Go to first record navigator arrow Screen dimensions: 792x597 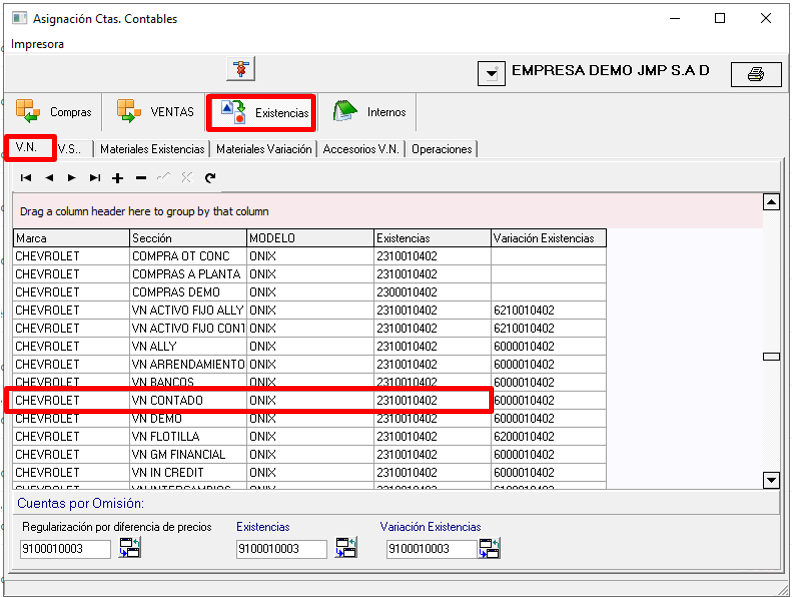tap(26, 178)
